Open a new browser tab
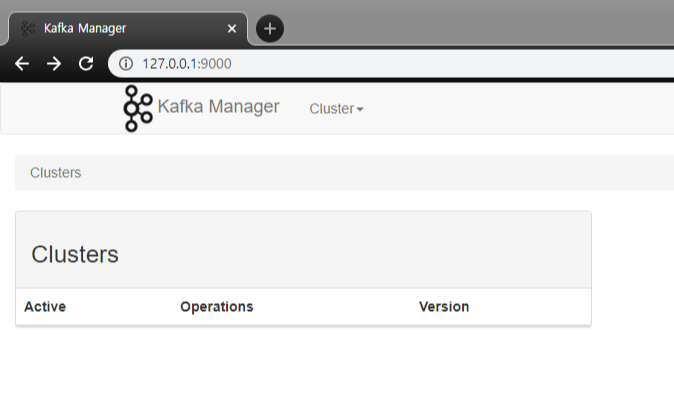This screenshot has width=674, height=417. coord(270,29)
